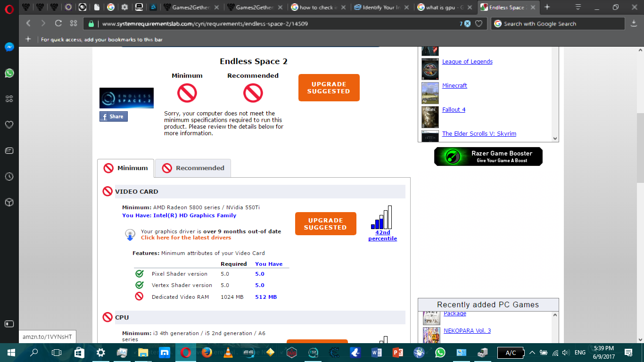
Task: Click the ENG language indicator
Action: [580, 353]
